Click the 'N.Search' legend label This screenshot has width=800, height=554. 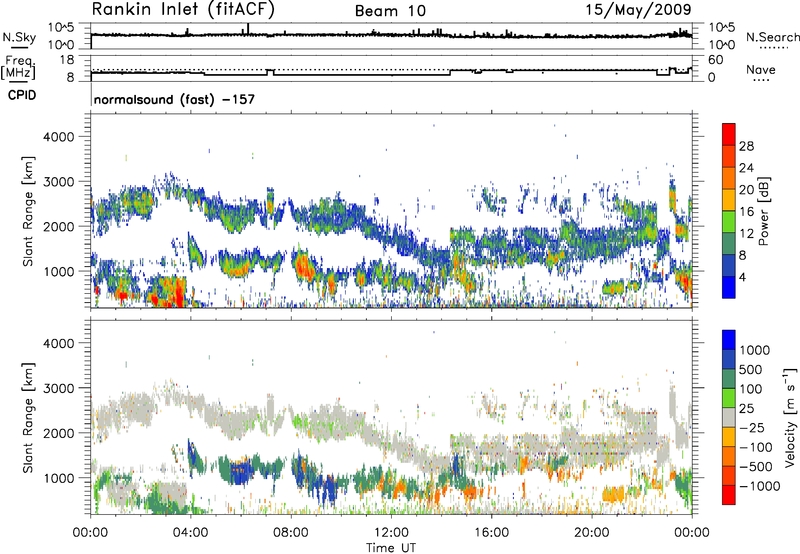coord(772,37)
